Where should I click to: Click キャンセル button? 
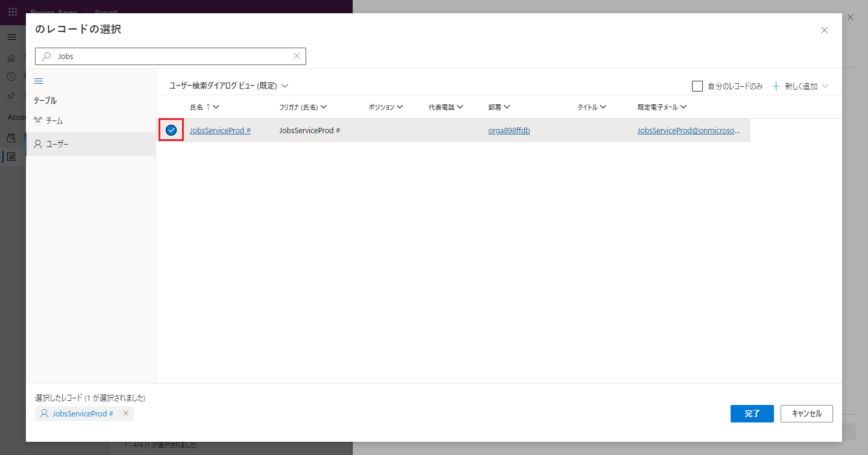(807, 413)
